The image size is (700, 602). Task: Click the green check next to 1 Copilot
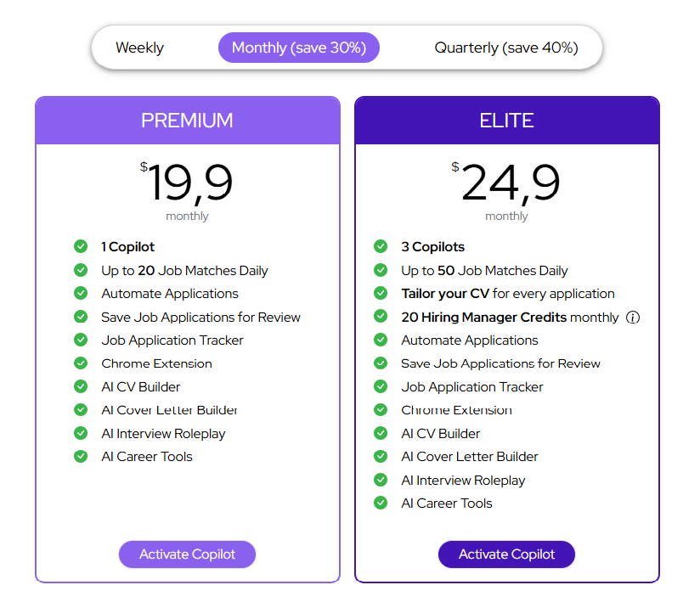[81, 247]
